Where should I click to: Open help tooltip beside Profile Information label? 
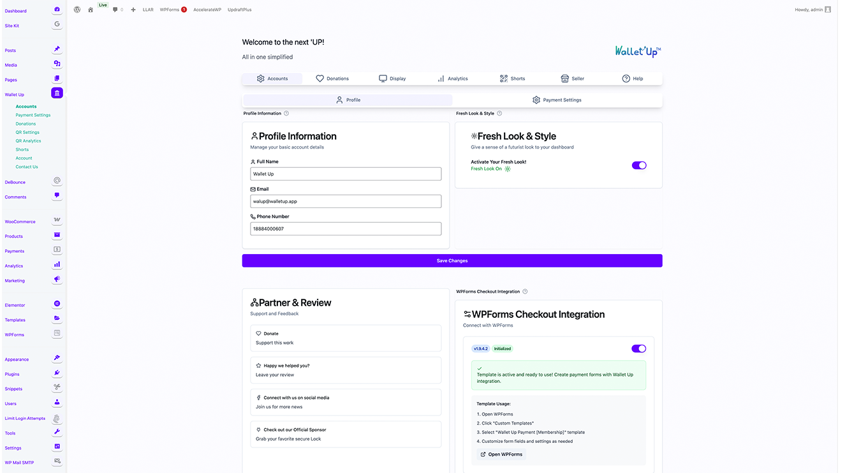[x=286, y=114]
